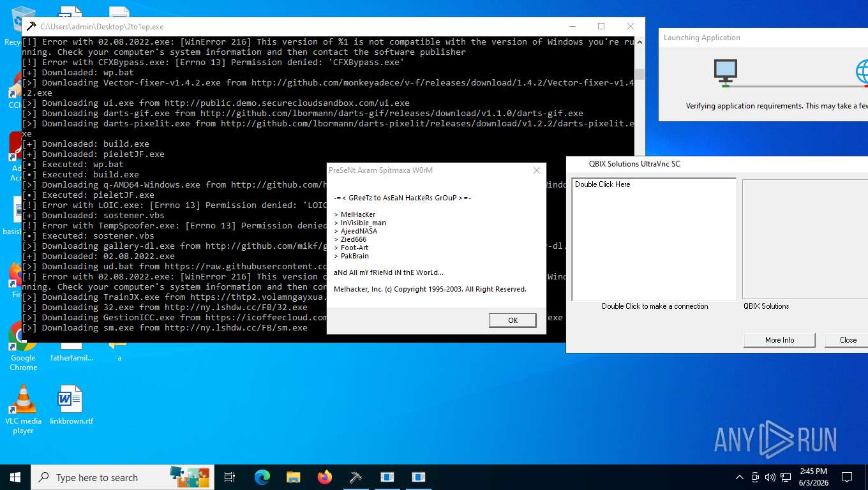Image resolution: width=868 pixels, height=490 pixels.
Task: Open the Windows Start menu
Action: tap(15, 477)
